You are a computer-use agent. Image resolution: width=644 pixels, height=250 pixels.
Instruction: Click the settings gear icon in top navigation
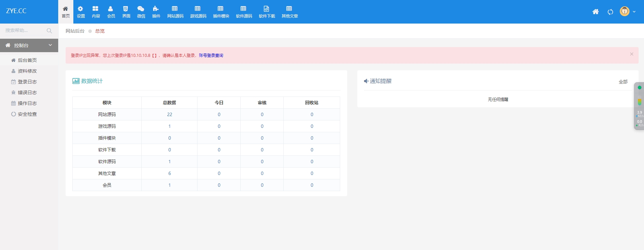(80, 9)
